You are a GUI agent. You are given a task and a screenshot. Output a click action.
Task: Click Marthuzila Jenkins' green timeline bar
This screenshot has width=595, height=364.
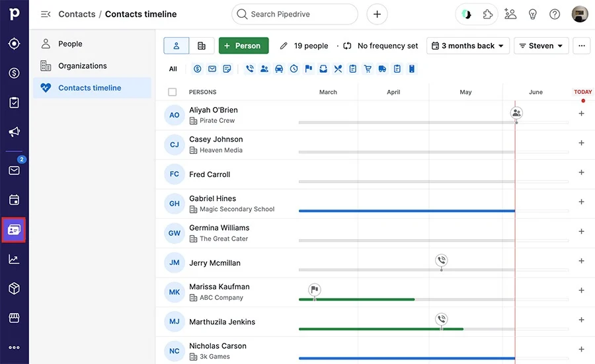point(381,329)
